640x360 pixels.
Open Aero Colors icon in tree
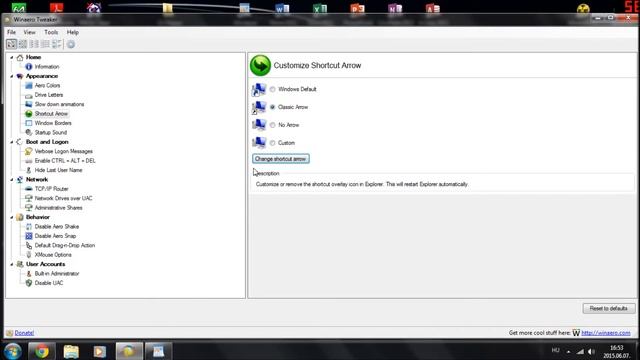tap(29, 85)
